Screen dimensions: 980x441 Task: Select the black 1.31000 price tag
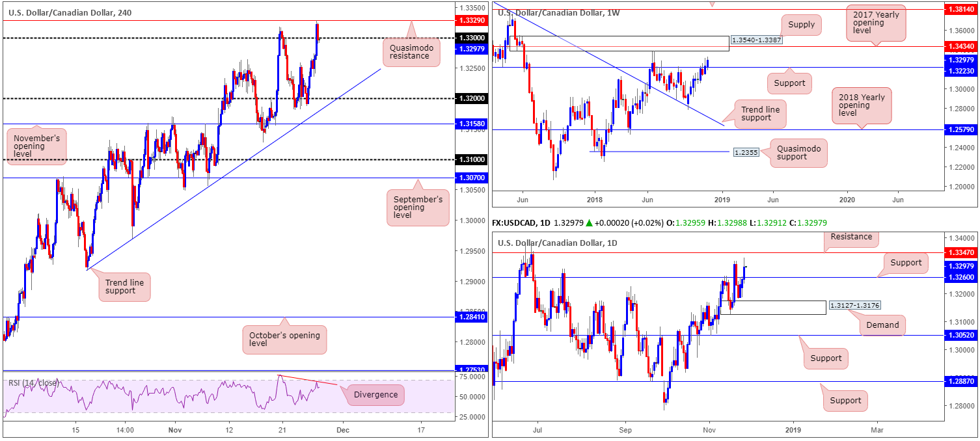coord(471,159)
